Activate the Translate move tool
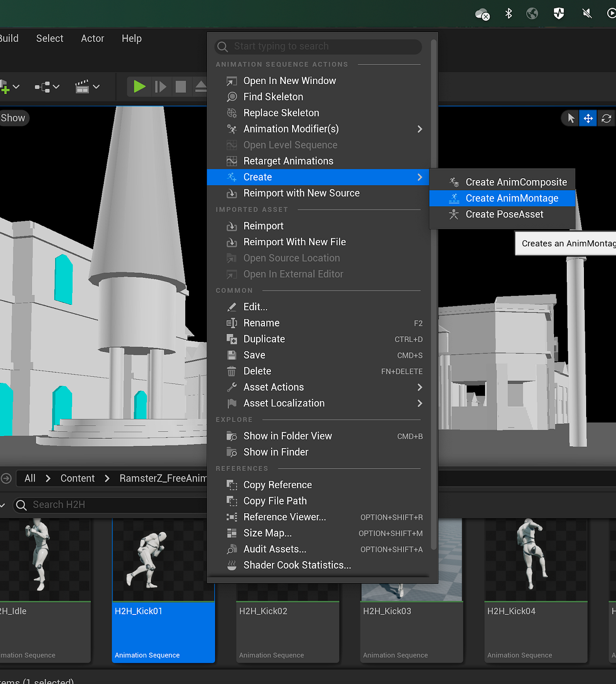The height and width of the screenshot is (684, 616). 588,118
